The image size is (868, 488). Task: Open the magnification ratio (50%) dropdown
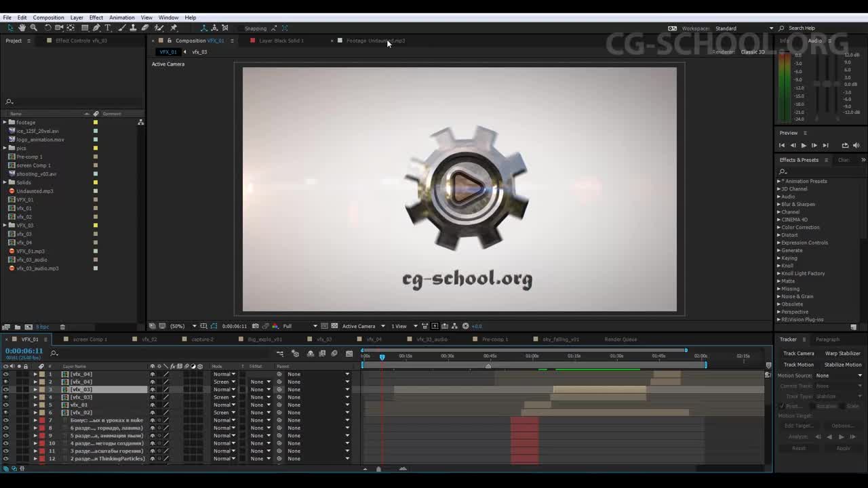[183, 326]
